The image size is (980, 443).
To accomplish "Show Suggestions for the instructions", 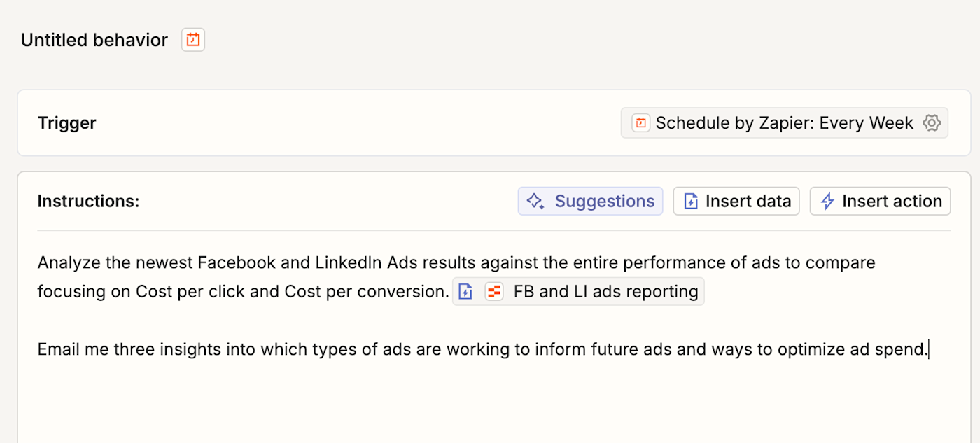I will tap(604, 202).
